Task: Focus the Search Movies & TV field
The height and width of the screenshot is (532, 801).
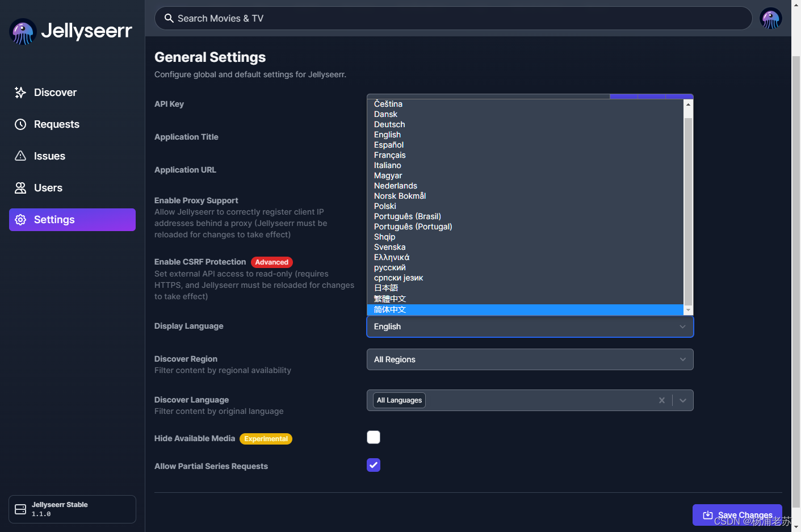Action: coord(453,18)
